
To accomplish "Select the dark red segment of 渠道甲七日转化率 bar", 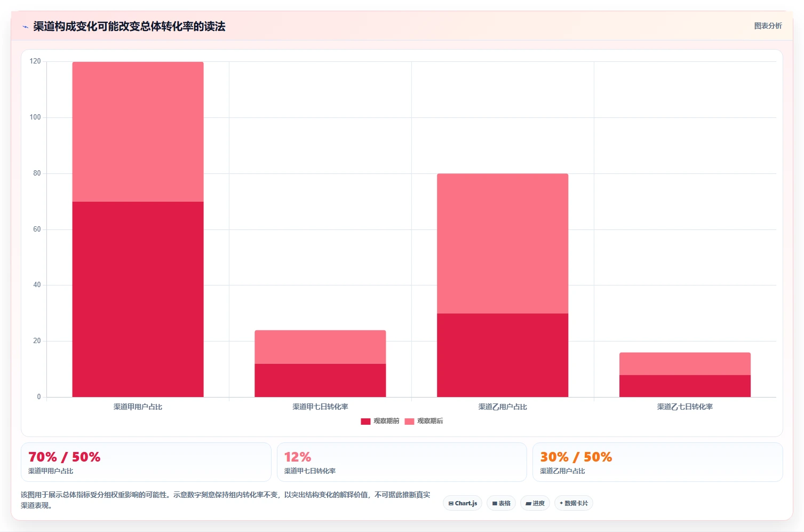I will coord(320,380).
